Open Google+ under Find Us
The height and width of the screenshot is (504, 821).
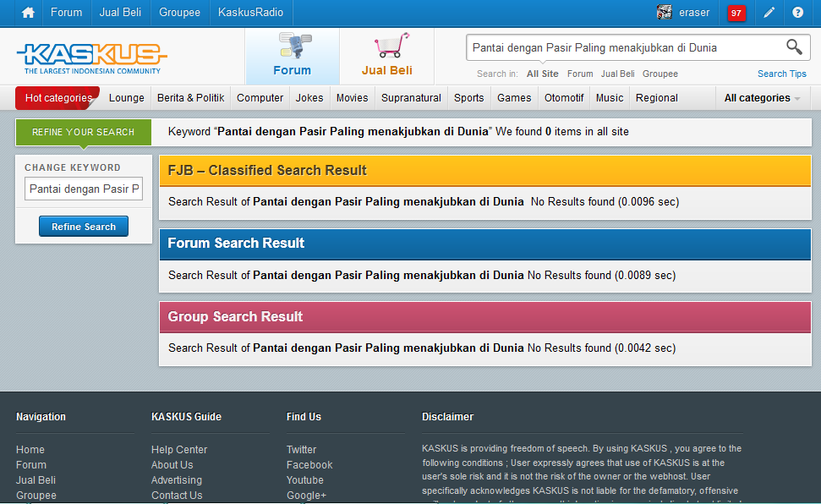coord(306,495)
